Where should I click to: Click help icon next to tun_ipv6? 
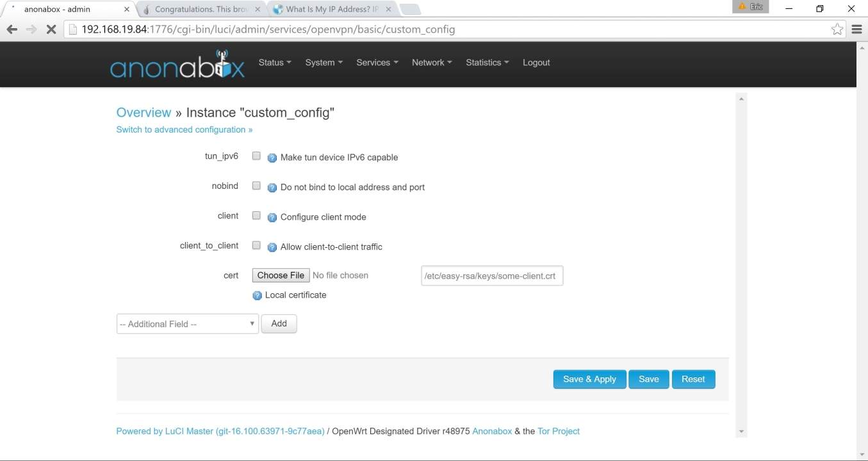[x=272, y=158]
